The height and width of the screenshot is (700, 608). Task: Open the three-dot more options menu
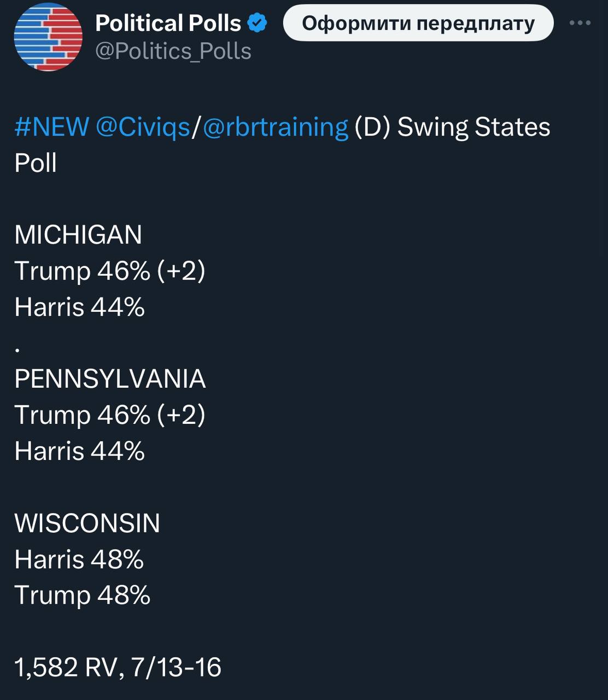580,23
